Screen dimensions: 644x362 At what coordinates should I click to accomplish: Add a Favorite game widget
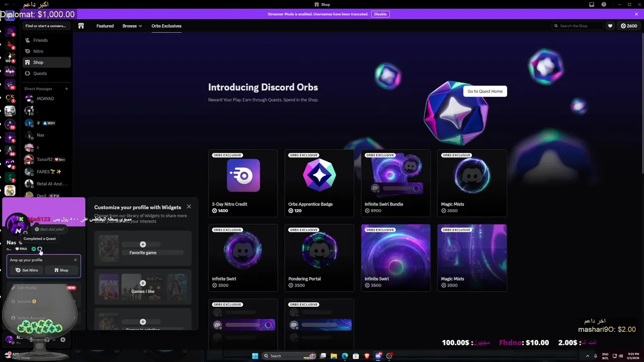(143, 248)
